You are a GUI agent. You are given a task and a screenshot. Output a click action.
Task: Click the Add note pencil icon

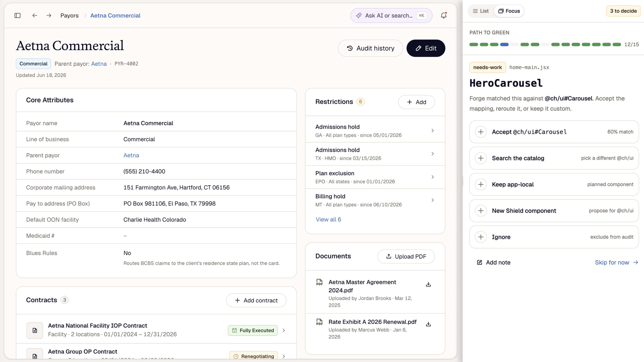point(480,262)
